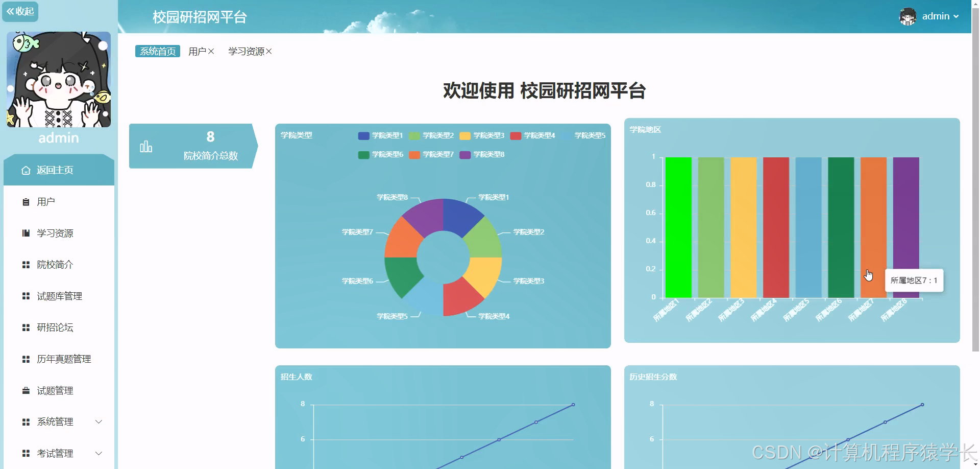The height and width of the screenshot is (469, 980).
Task: Open 研招论坛 from the sidebar icon
Action: (x=26, y=327)
